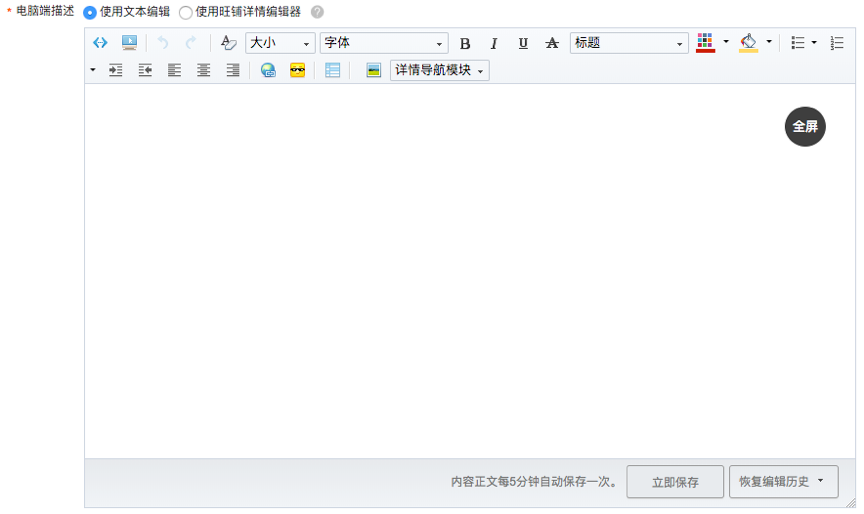The height and width of the screenshot is (514, 864).
Task: Open bulleted list style options
Action: [x=814, y=42]
